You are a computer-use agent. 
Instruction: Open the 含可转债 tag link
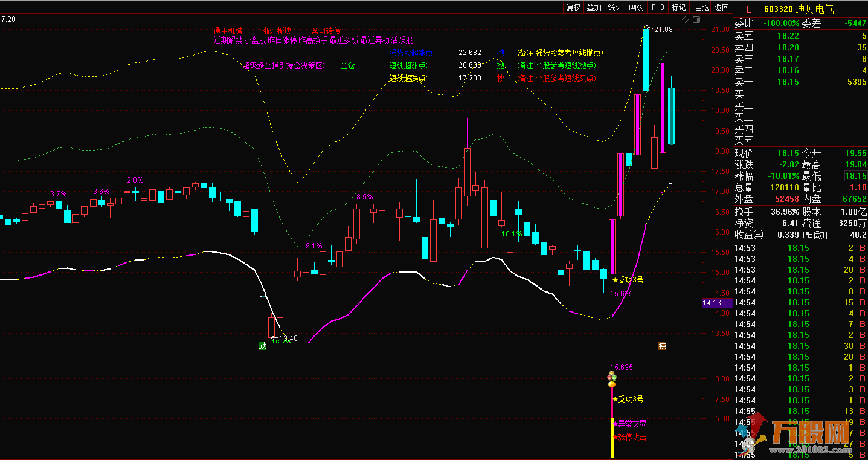click(326, 31)
